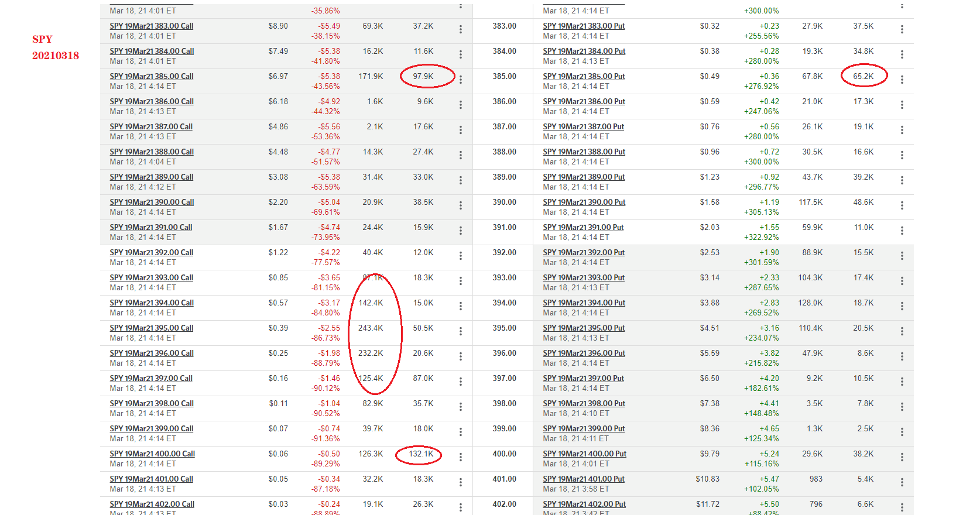Open the SPY 19Mar21 397.00 Call link

151,379
